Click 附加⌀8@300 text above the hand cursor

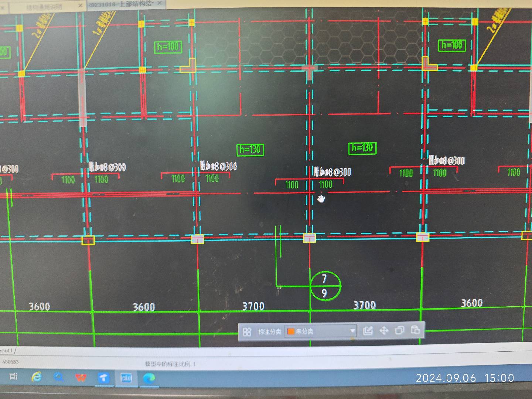coord(332,172)
